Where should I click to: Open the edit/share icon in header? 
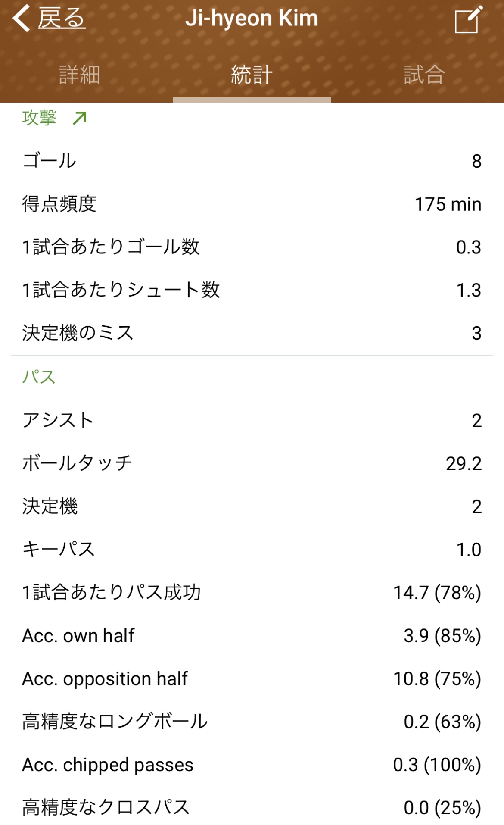468,20
